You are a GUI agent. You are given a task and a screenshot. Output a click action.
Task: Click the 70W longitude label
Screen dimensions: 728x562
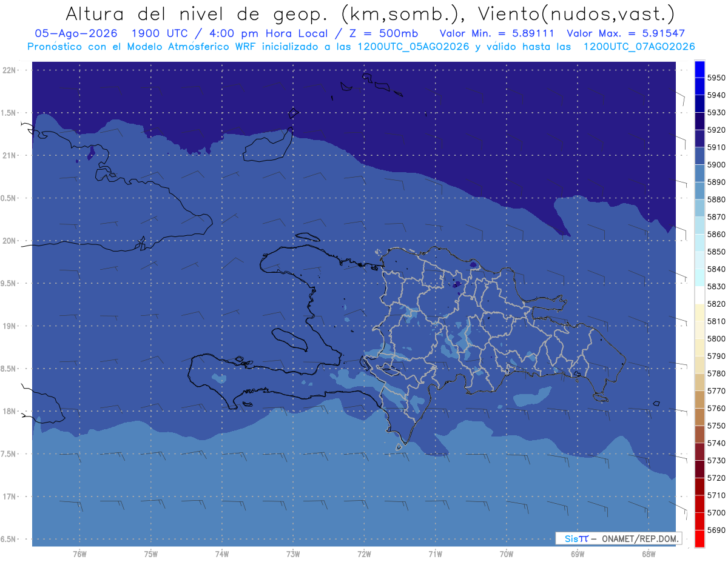point(507,554)
